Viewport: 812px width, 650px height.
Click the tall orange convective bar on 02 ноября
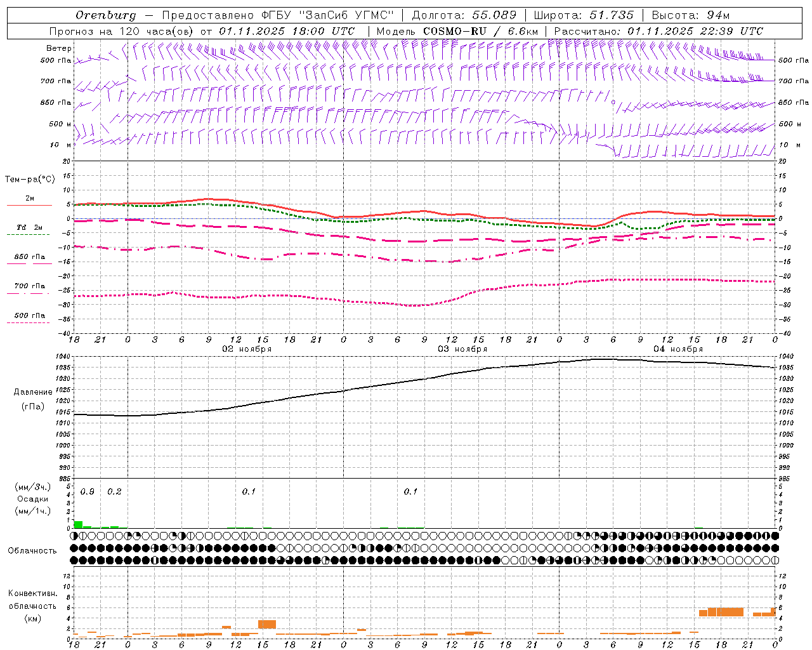tap(267, 624)
